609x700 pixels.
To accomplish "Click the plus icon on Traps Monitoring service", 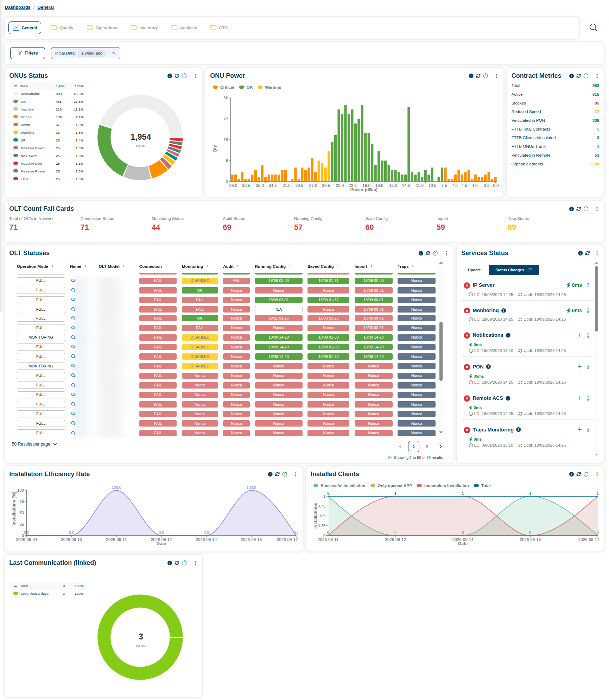I will [580, 429].
